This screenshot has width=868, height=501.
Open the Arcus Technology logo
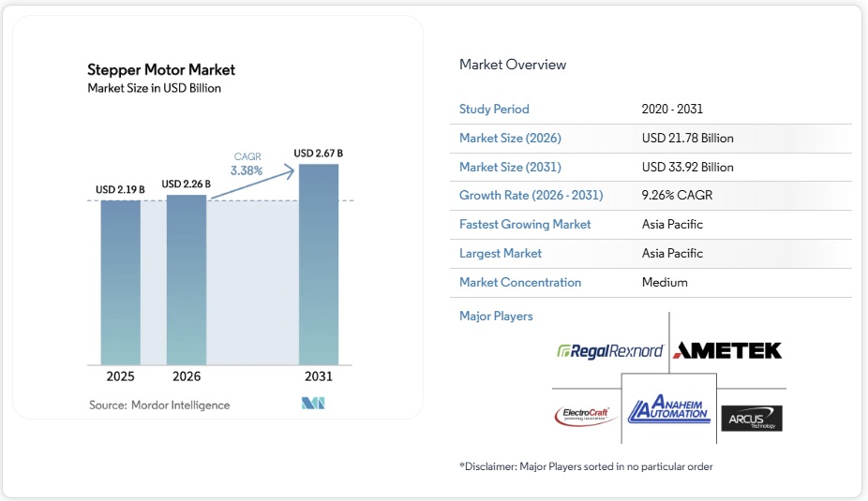click(751, 418)
